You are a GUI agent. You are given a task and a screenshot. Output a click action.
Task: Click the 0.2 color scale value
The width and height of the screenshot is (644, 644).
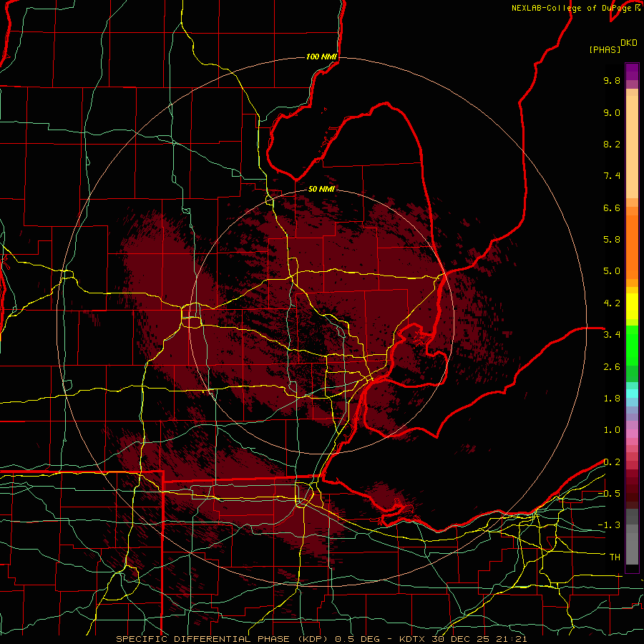pyautogui.click(x=612, y=462)
